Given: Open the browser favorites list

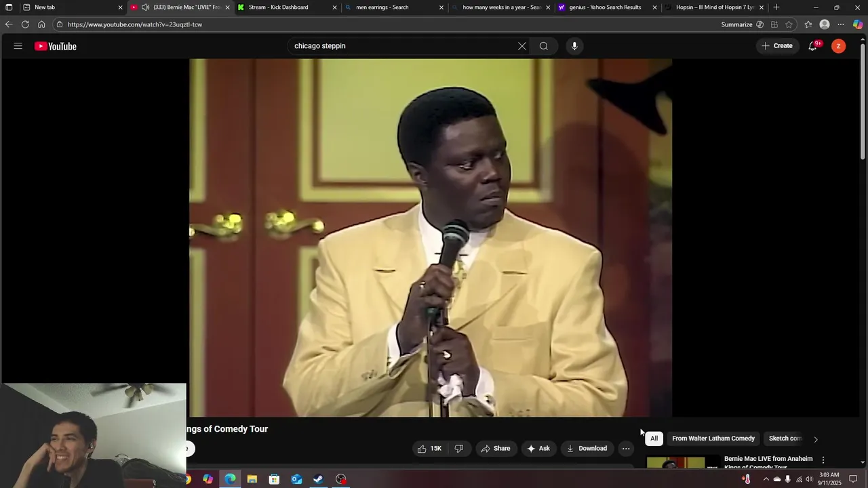Looking at the screenshot, I should (x=808, y=24).
